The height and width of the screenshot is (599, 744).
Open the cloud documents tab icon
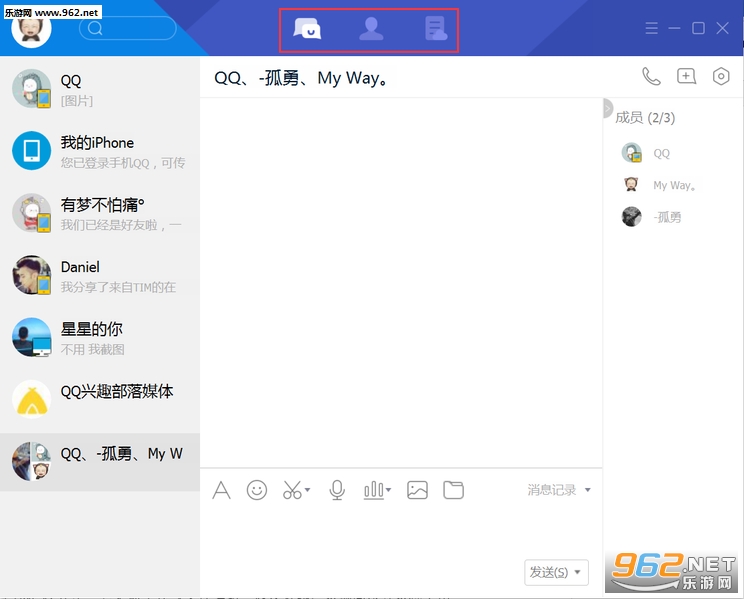[x=436, y=28]
